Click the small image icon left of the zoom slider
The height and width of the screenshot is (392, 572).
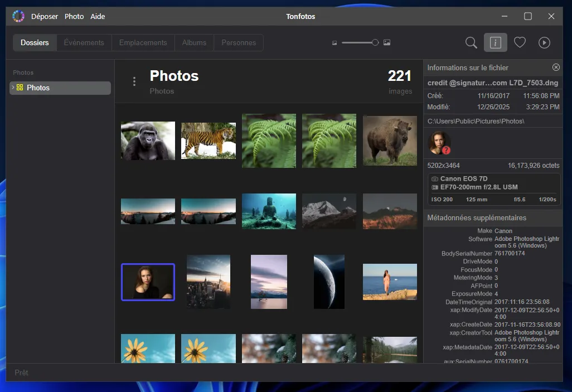coord(334,42)
